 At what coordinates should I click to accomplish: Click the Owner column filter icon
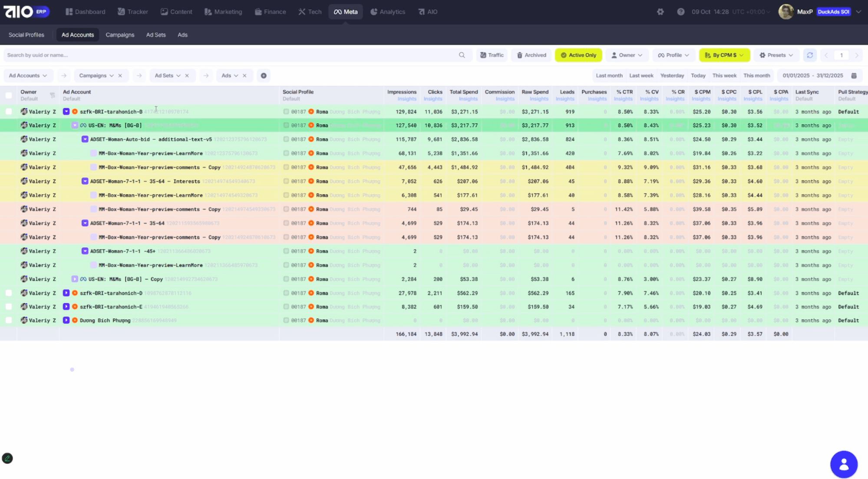52,95
